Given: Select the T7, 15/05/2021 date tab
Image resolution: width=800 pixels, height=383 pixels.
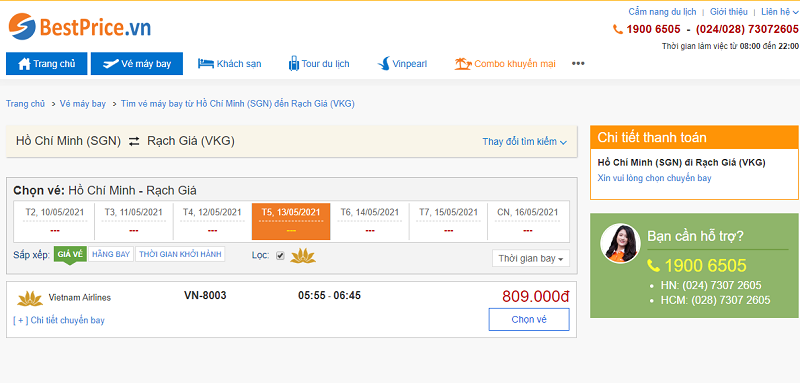Looking at the screenshot, I should [x=448, y=222].
